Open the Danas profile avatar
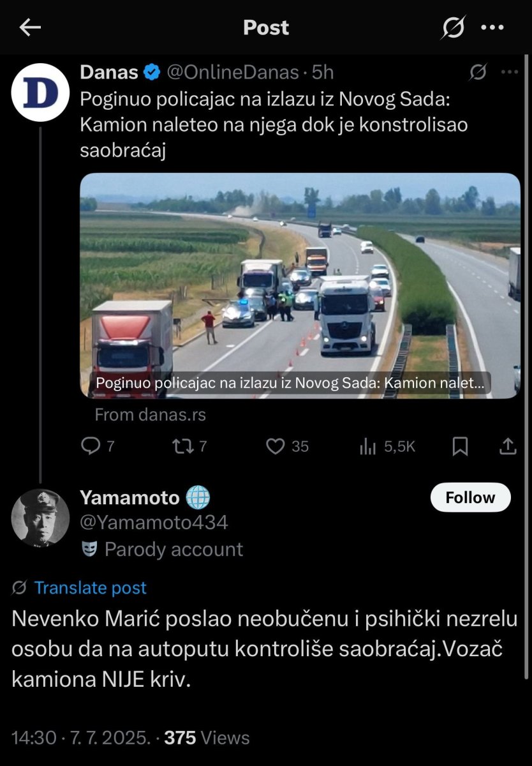The height and width of the screenshot is (766, 532). point(40,93)
